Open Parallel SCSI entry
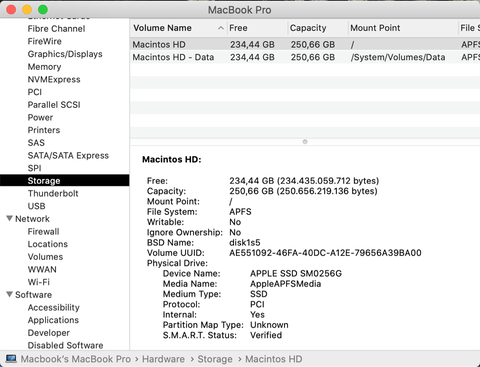This screenshot has height=367, width=480. [x=54, y=105]
